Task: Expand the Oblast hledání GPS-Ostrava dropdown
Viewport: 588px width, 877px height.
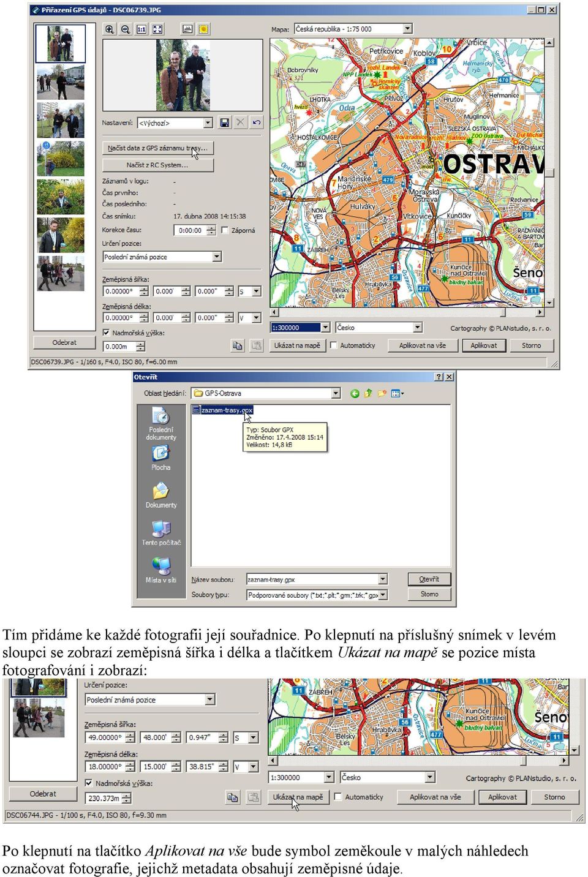Action: [336, 394]
